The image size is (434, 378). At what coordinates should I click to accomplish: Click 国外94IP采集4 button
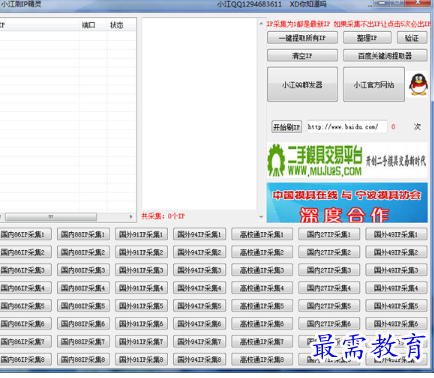pos(199,288)
